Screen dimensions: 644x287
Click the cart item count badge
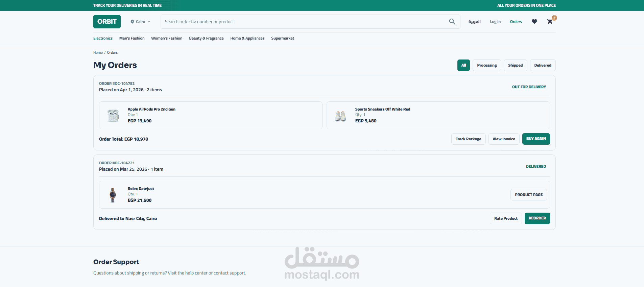(554, 18)
